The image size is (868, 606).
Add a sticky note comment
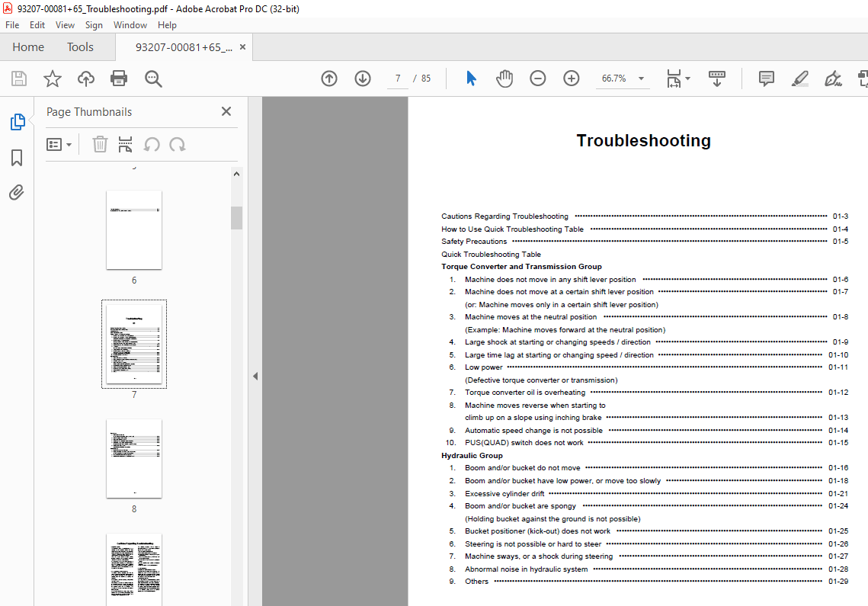point(765,79)
